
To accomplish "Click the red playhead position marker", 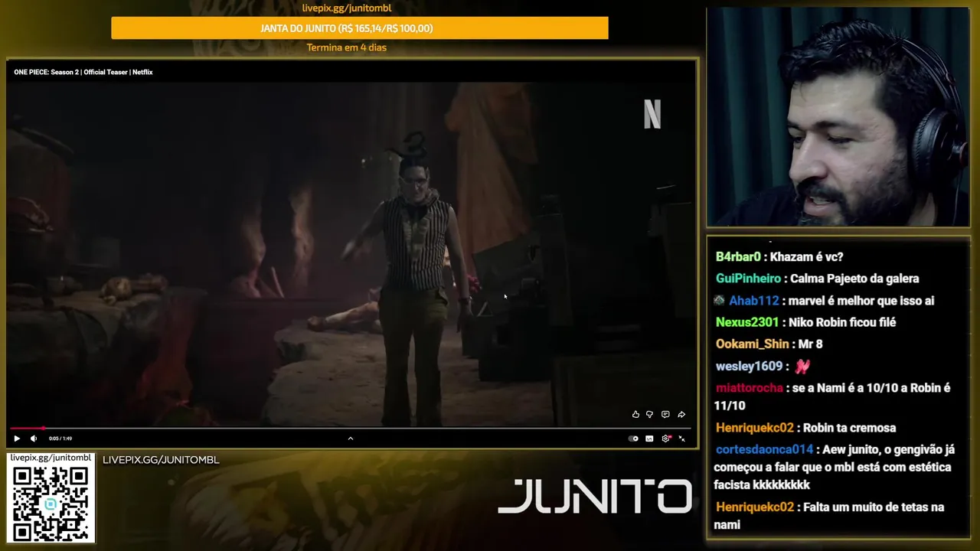I will coord(43,429).
